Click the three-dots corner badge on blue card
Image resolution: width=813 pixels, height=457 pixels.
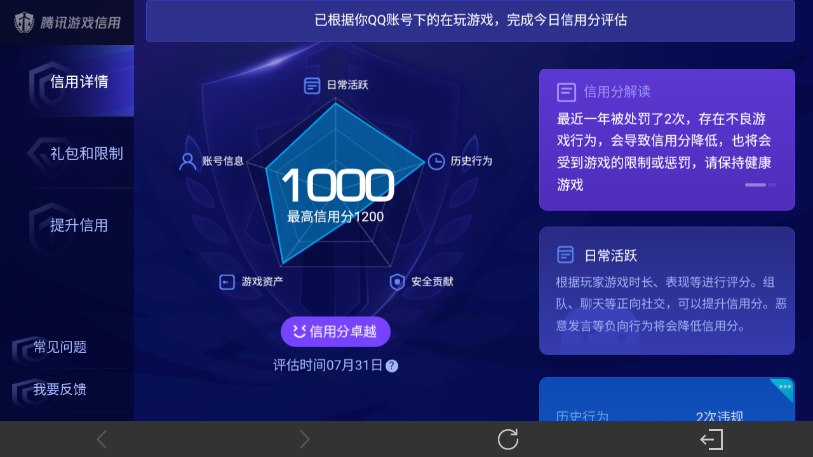[x=783, y=389]
